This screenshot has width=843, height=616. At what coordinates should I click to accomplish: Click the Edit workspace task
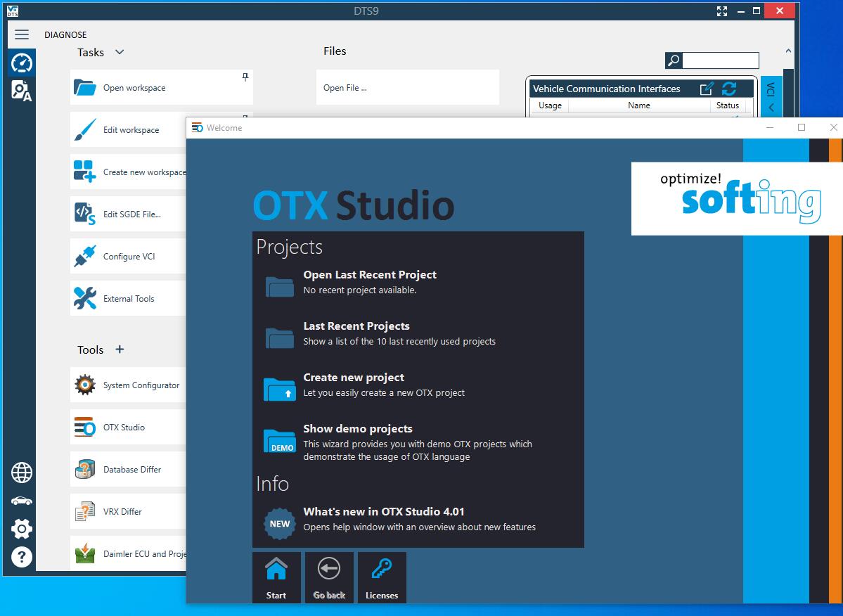129,129
